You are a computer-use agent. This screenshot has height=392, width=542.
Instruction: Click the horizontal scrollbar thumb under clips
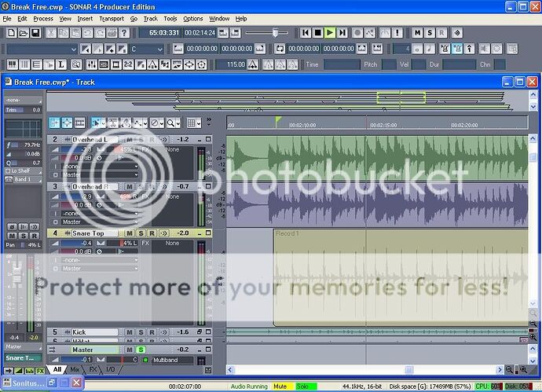(x=409, y=370)
